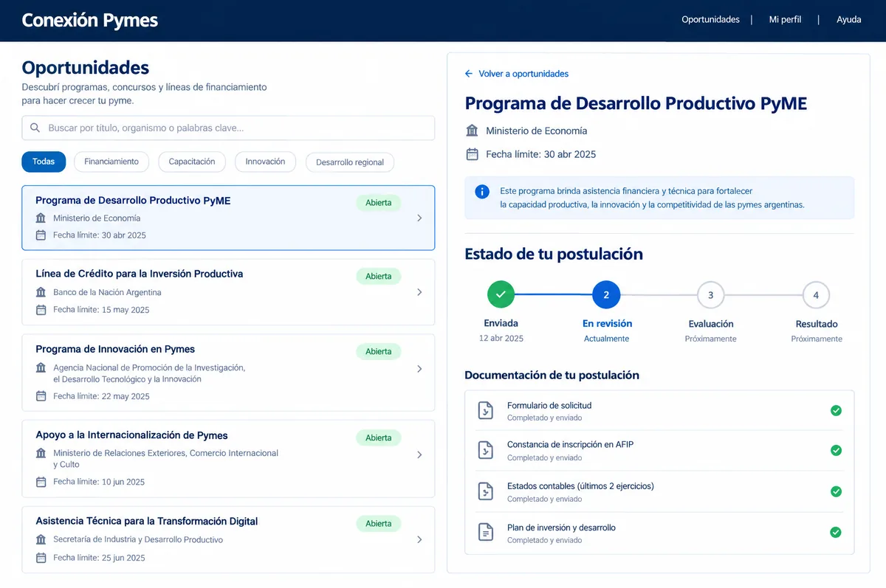
Task: Click the Constancia de inscripción en AFIP name
Action: pos(570,445)
